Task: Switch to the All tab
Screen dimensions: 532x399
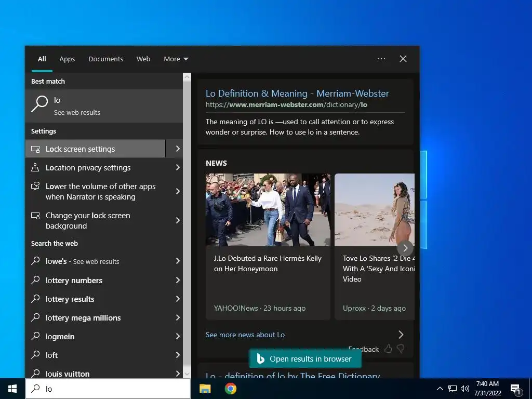Action: point(42,59)
